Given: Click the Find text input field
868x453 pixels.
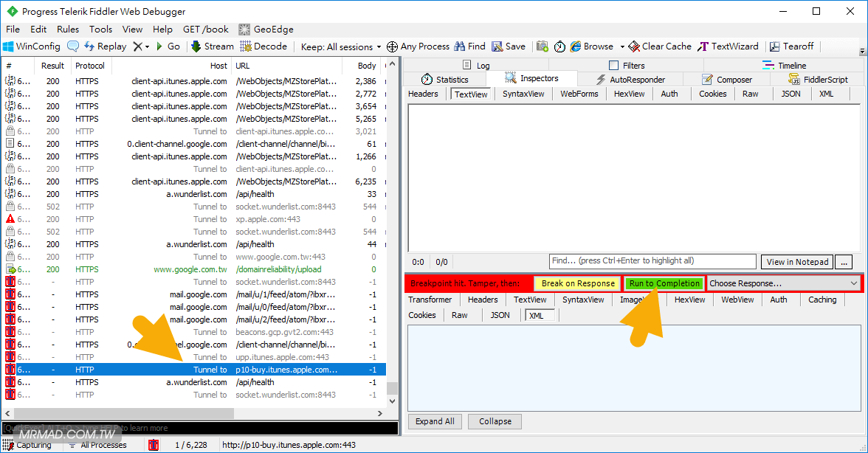Looking at the screenshot, I should 652,261.
